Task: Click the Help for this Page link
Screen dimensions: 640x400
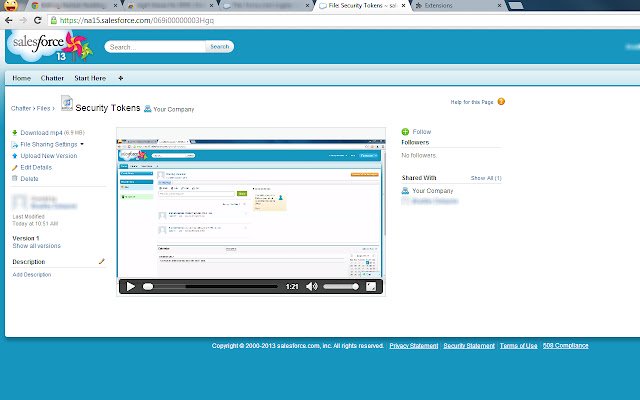Action: point(472,102)
